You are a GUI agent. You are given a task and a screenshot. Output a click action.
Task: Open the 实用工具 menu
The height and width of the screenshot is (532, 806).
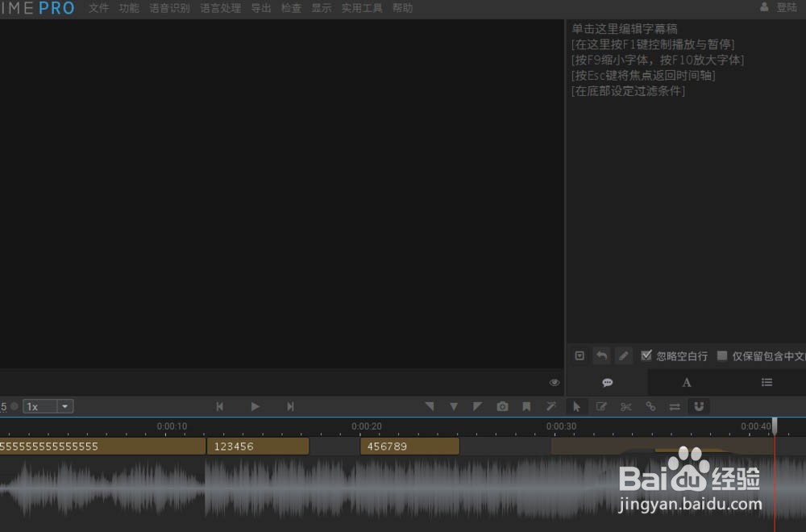point(363,8)
